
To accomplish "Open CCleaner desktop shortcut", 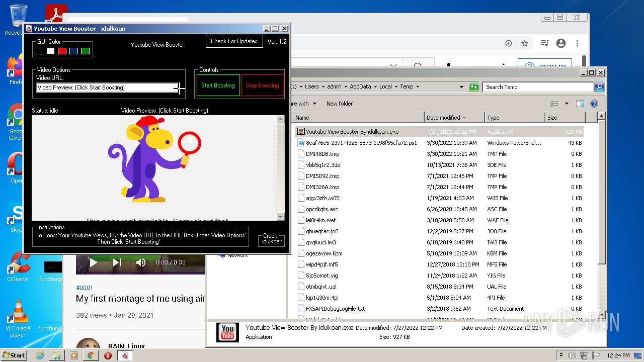I will 18,267.
